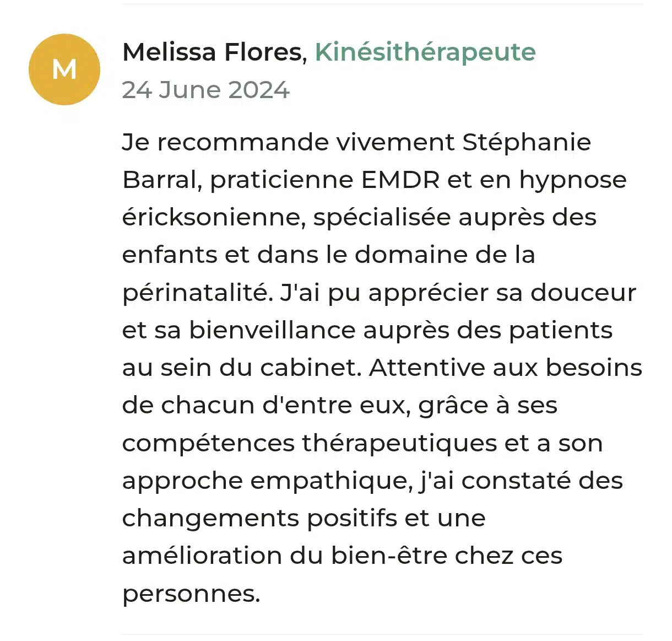Click the 24 June 2024 date
The image size is (672, 641).
(205, 90)
